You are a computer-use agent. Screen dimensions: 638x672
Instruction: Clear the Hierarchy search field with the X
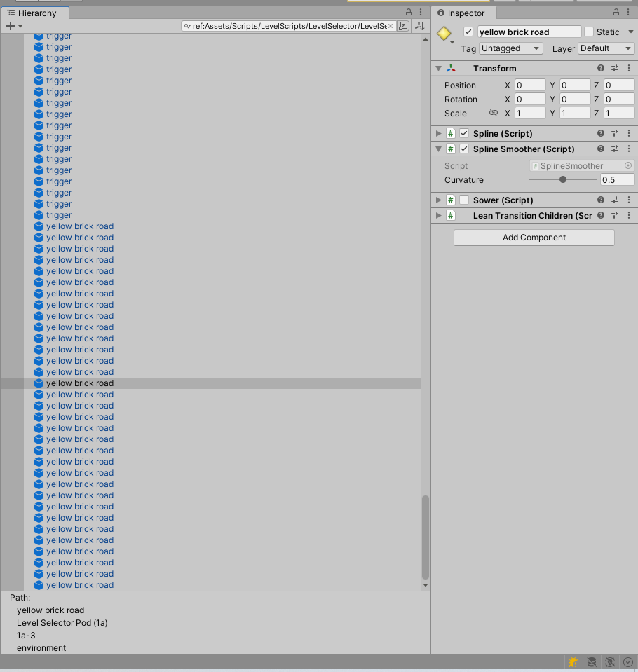click(391, 26)
